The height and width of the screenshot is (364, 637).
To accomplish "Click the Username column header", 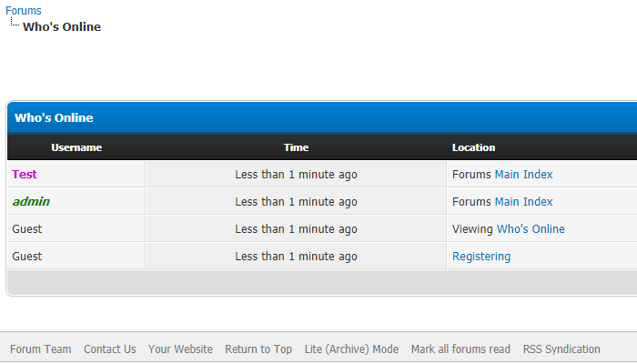I will point(76,147).
